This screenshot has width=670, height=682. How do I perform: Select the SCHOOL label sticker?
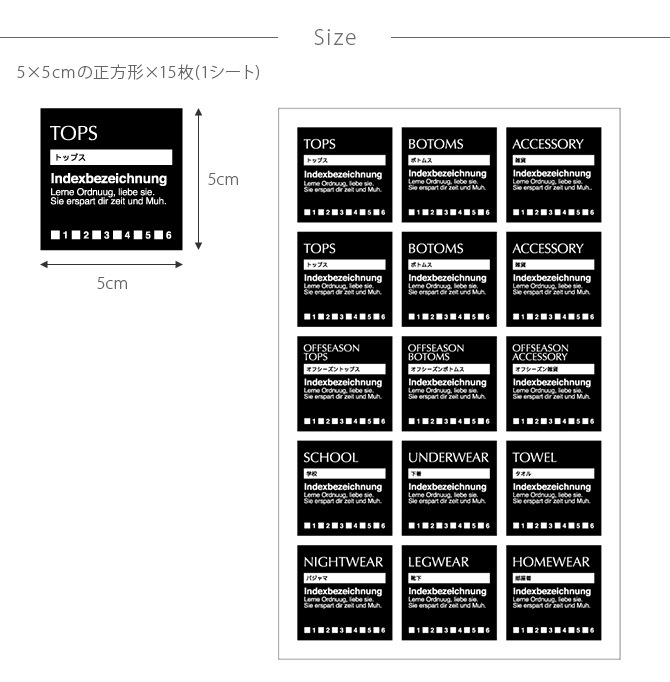344,488
